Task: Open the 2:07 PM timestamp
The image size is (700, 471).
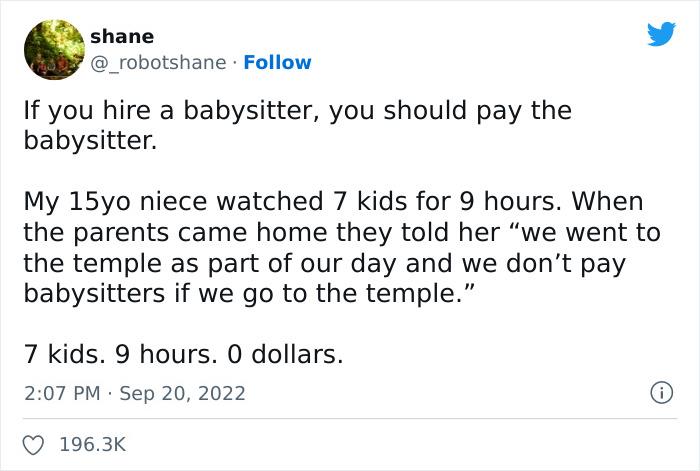Action: pyautogui.click(x=62, y=393)
